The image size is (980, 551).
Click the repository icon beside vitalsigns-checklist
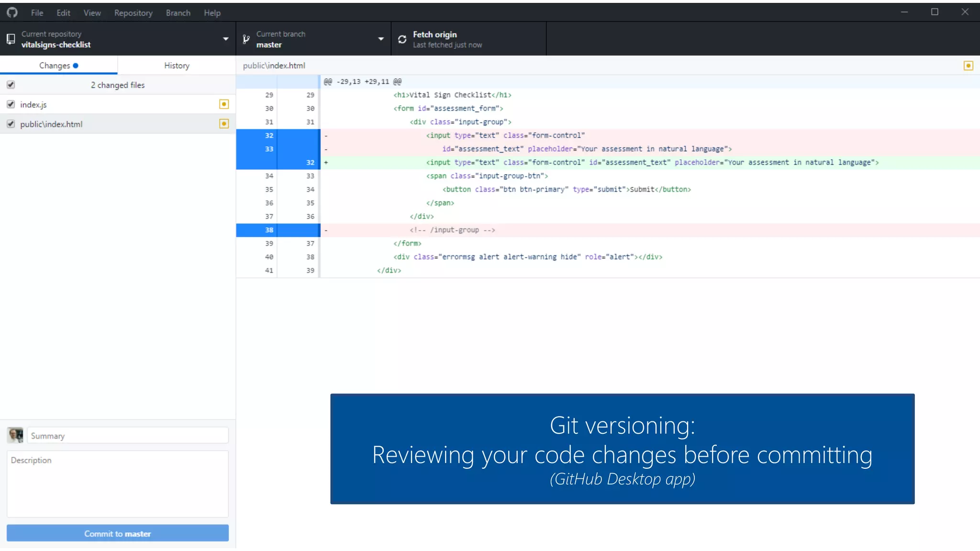point(11,39)
